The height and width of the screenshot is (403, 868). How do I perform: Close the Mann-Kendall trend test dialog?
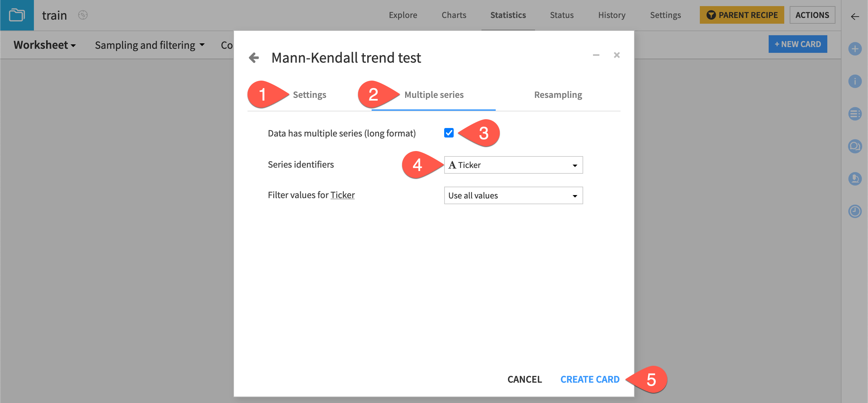point(617,55)
